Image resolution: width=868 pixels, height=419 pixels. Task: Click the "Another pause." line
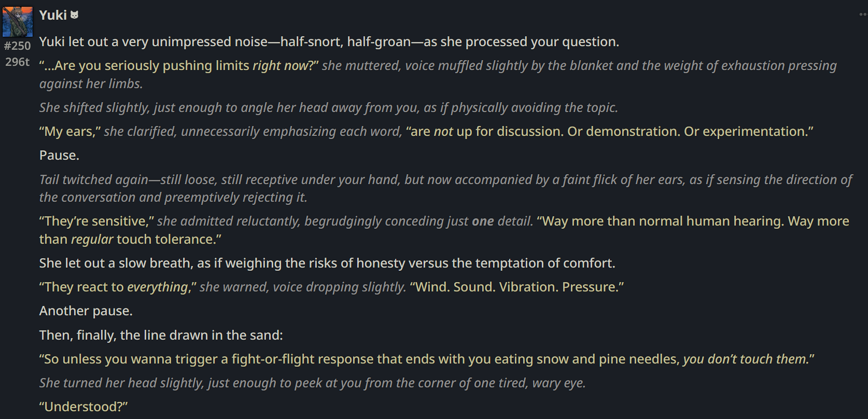point(86,311)
